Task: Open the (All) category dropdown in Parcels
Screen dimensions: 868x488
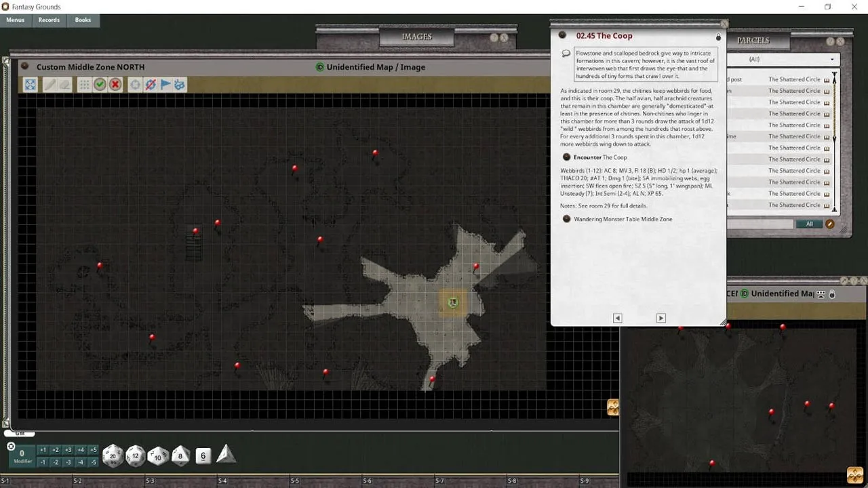Action: point(783,60)
